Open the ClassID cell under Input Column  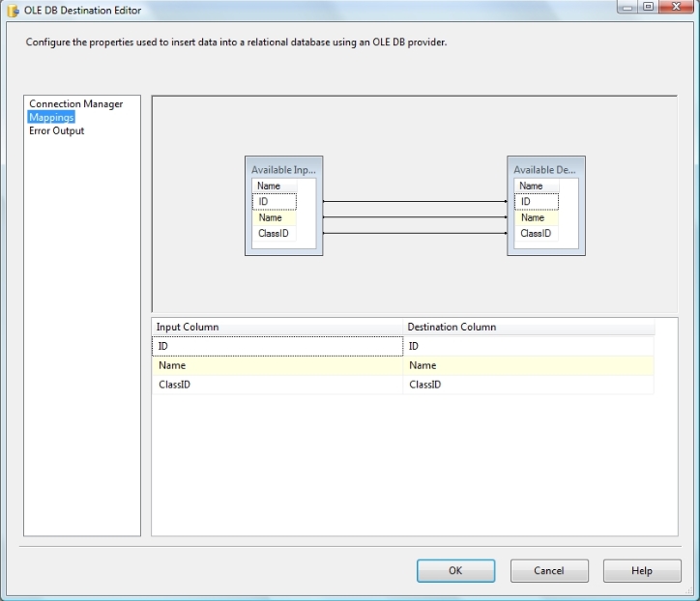[x=277, y=385]
